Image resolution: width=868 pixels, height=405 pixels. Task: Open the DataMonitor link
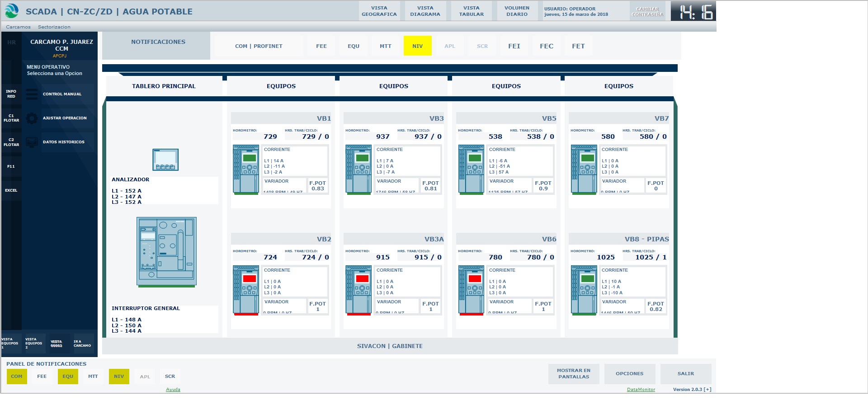[x=641, y=390]
